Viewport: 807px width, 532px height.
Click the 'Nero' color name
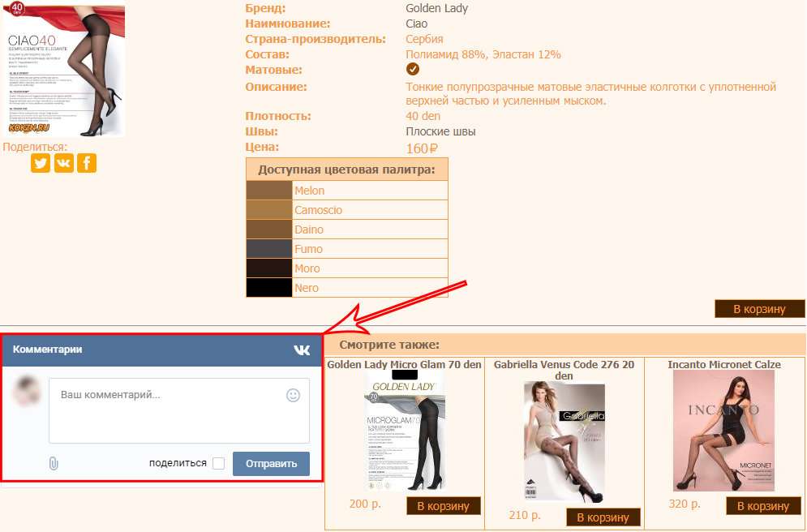pyautogui.click(x=307, y=288)
